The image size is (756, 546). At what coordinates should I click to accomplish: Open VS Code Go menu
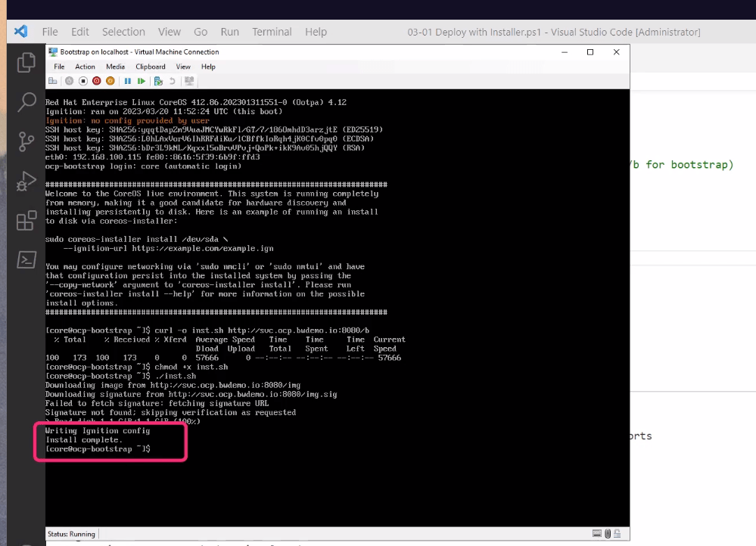(201, 32)
